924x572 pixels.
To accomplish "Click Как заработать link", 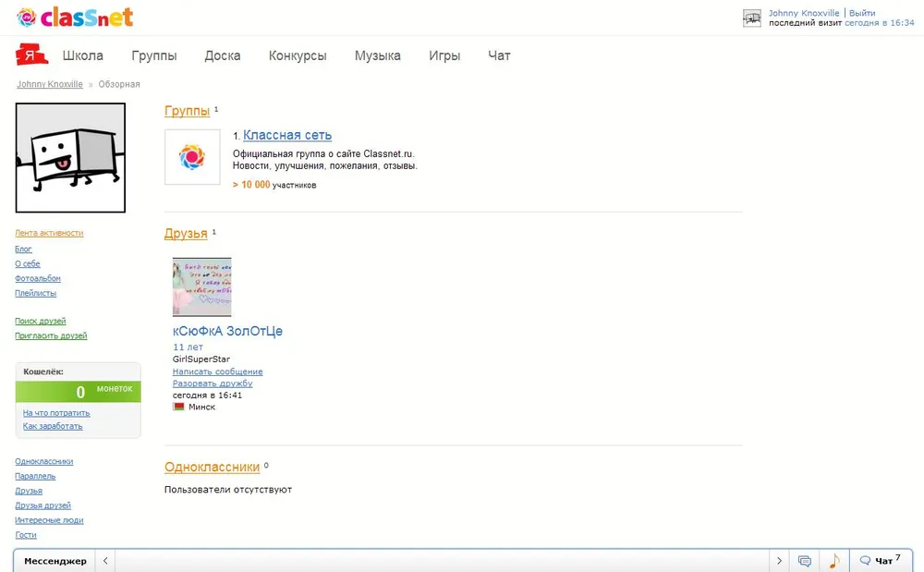I will click(53, 426).
